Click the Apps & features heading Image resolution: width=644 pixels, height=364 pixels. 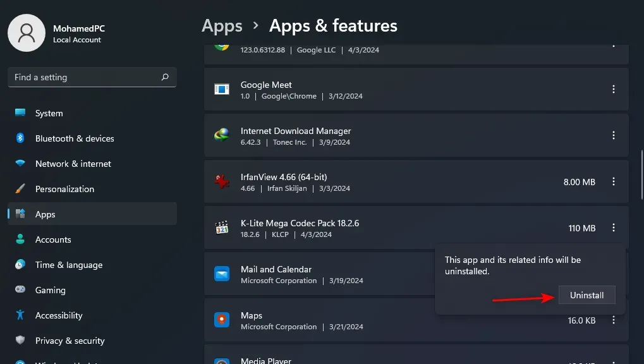click(x=333, y=25)
